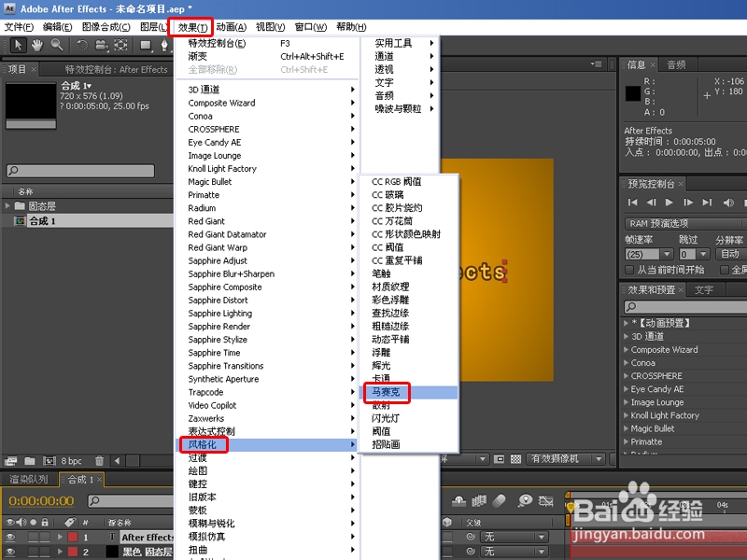Choose 马赛克 from the 风格化 submenu

pos(409,392)
